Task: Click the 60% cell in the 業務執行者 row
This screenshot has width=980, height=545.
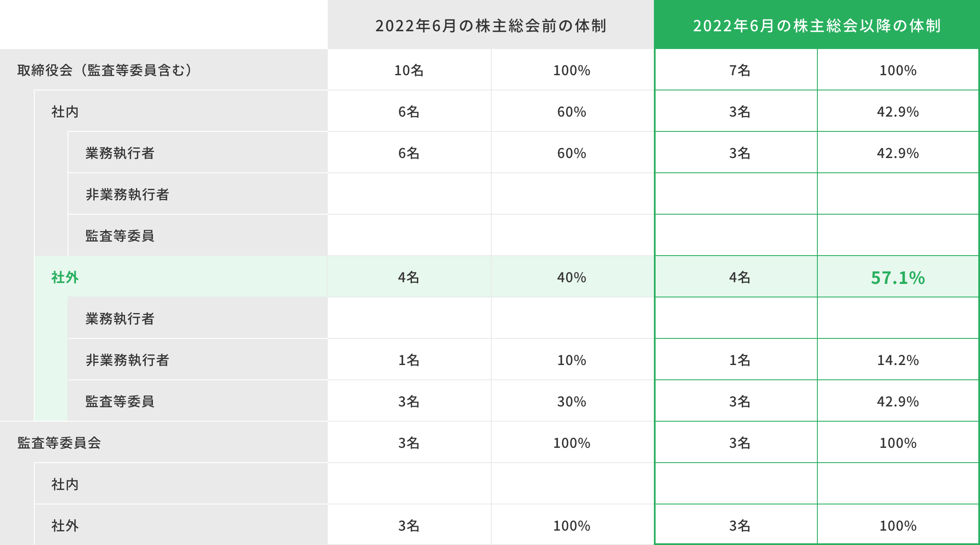Action: [x=572, y=153]
